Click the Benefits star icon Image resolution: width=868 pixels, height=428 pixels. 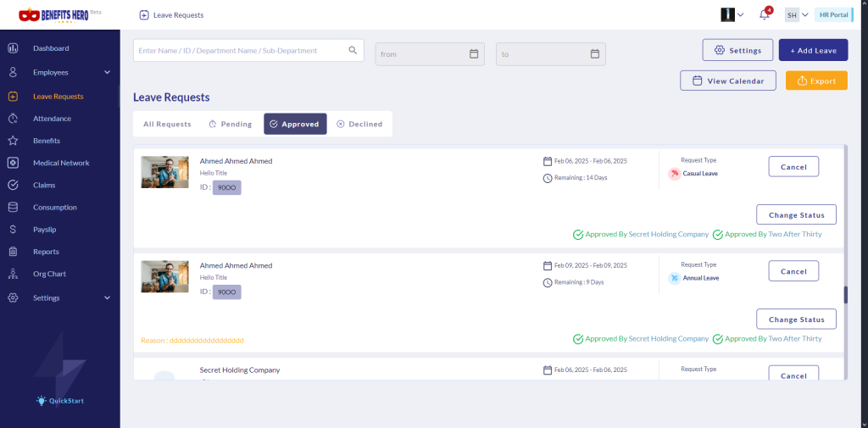(14, 141)
